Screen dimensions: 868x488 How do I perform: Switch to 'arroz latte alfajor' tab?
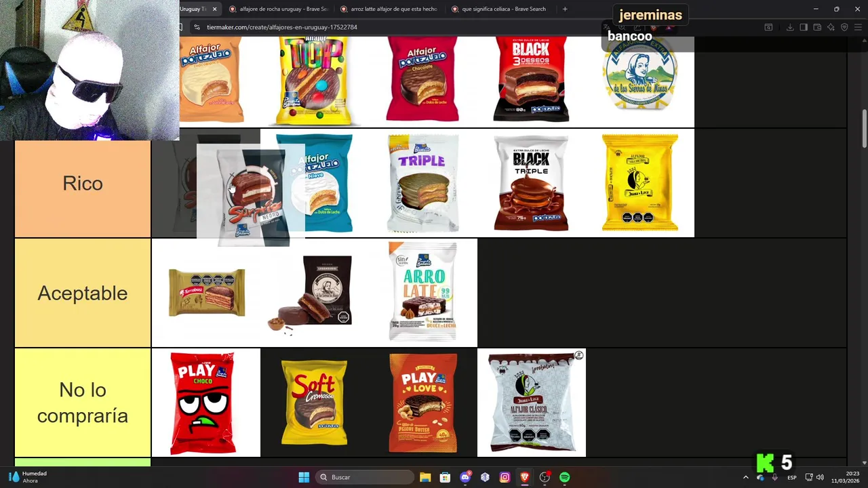click(x=389, y=9)
